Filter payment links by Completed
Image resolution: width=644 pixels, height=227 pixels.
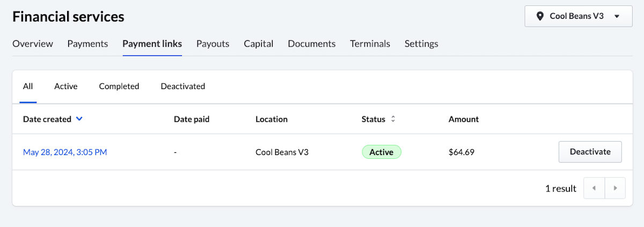click(x=119, y=86)
